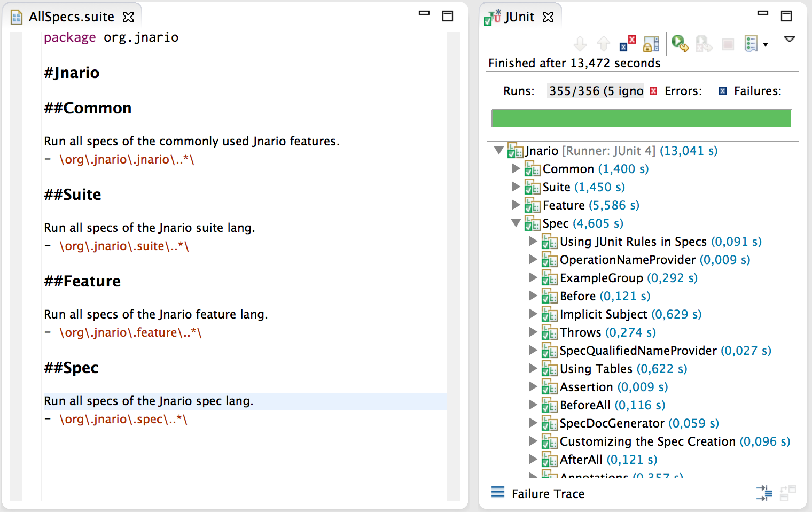Viewport: 812px width, 512px height.
Task: Click SpecQualifiedNameProvider test icon
Action: [549, 351]
